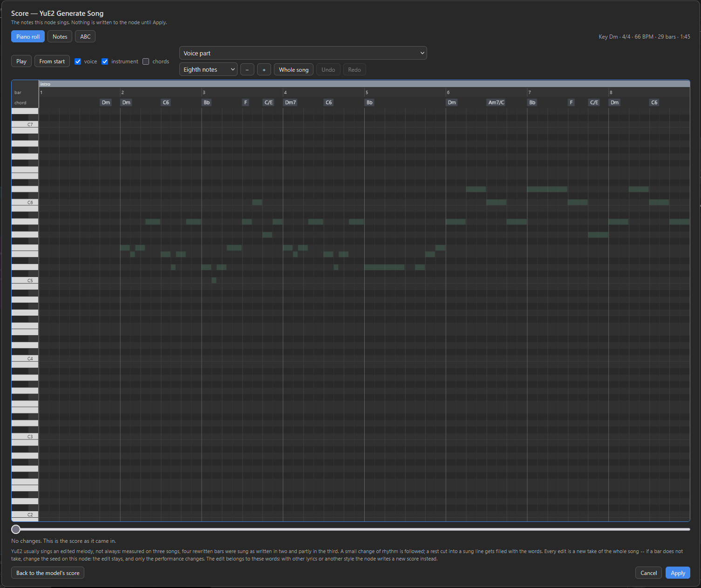Toggle the instrument checkbox
The height and width of the screenshot is (588, 701).
point(105,61)
